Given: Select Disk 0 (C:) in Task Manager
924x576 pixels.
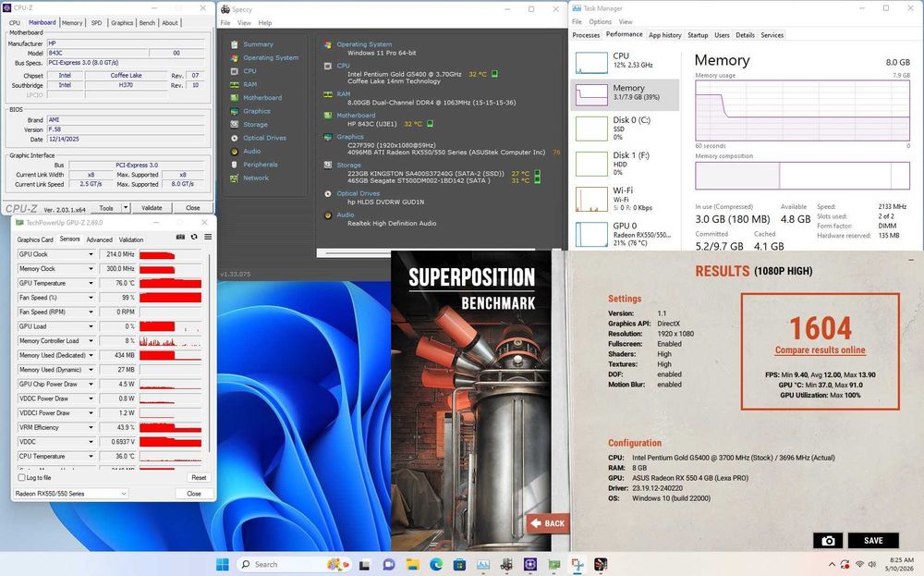Looking at the screenshot, I should 625,129.
